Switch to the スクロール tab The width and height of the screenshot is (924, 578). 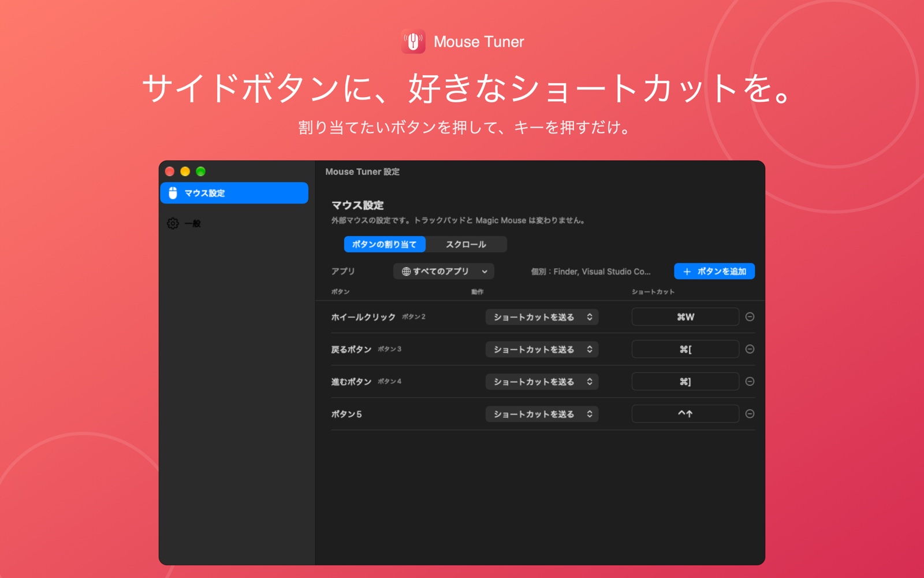(x=466, y=244)
